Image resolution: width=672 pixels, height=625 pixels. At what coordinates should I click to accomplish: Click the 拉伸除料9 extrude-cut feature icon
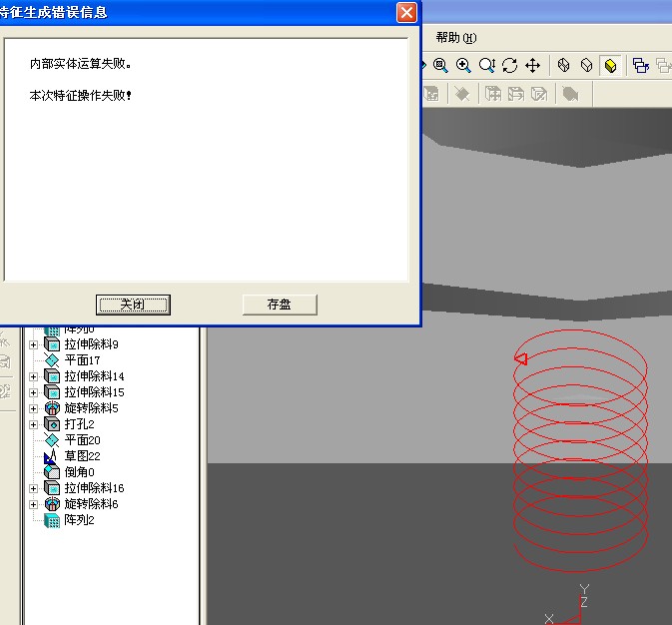click(52, 344)
